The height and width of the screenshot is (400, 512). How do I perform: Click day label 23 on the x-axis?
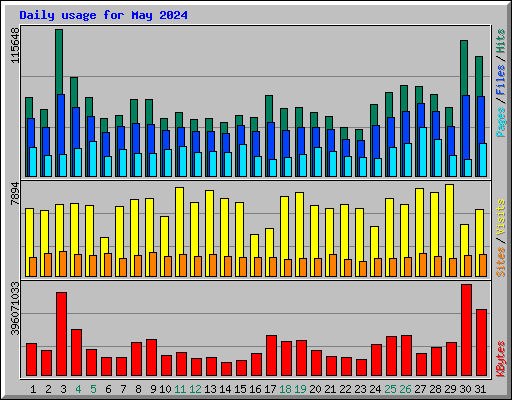[360, 389]
